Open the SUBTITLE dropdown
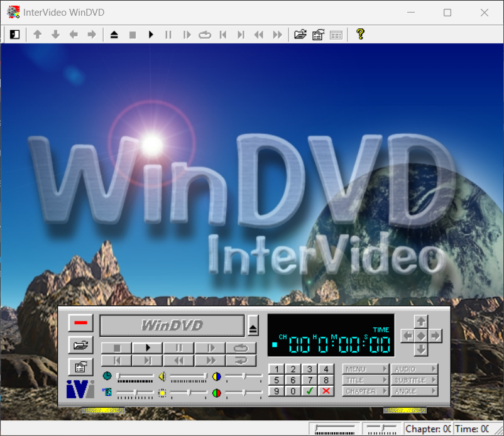The height and width of the screenshot is (436, 504). [414, 380]
